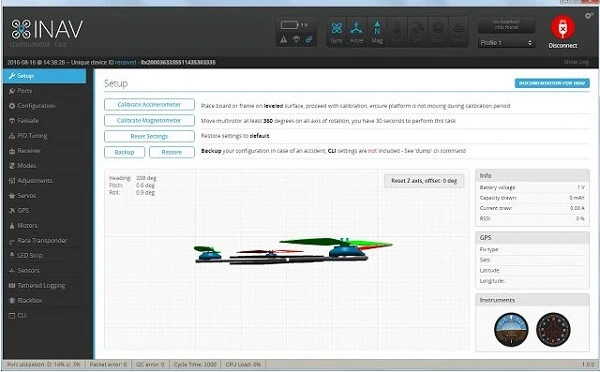Viewport: 600px width, 372px height.
Task: Click the heading compass instrument
Action: click(553, 329)
